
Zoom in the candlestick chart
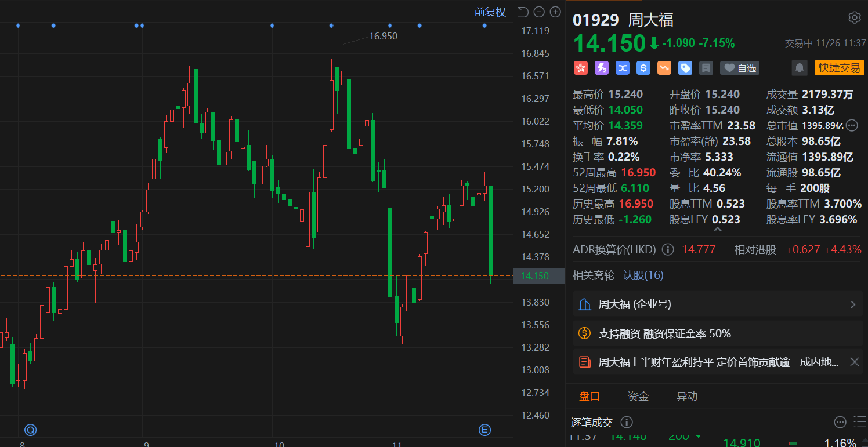pyautogui.click(x=555, y=12)
